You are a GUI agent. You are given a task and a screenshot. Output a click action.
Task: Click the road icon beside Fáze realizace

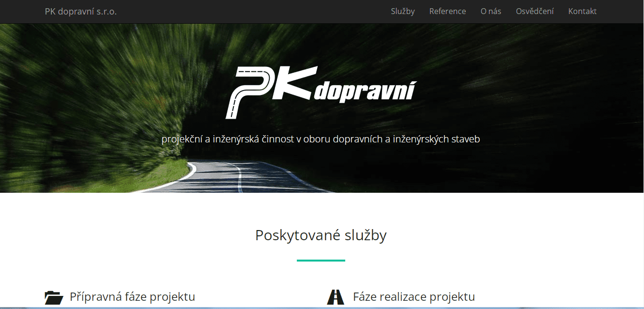[336, 297]
